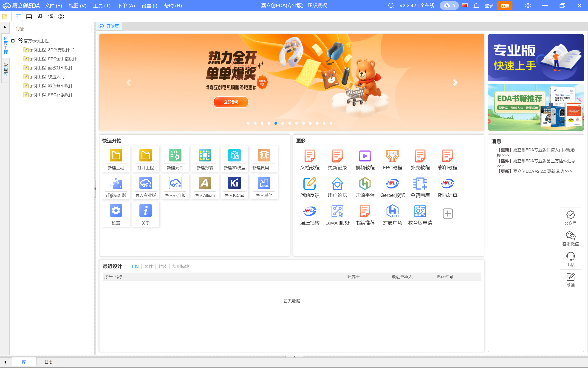
Task: Open the 教育版申请 icon
Action: 420,211
